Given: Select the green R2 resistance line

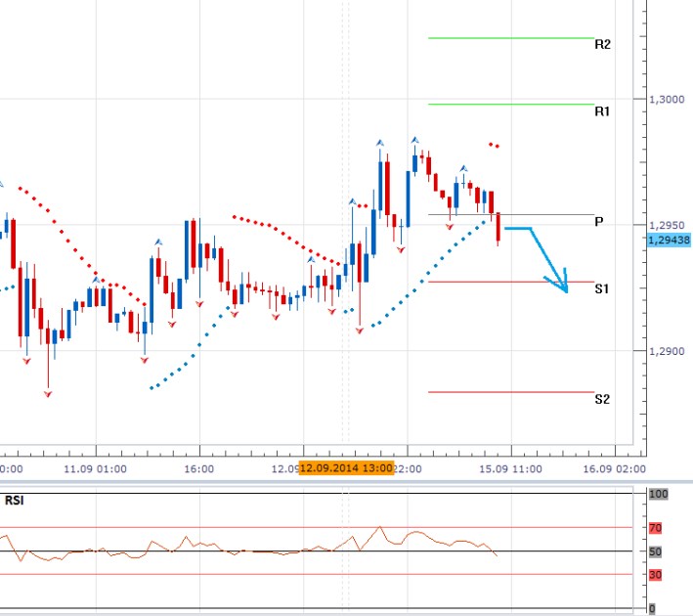Looking at the screenshot, I should pos(511,38).
